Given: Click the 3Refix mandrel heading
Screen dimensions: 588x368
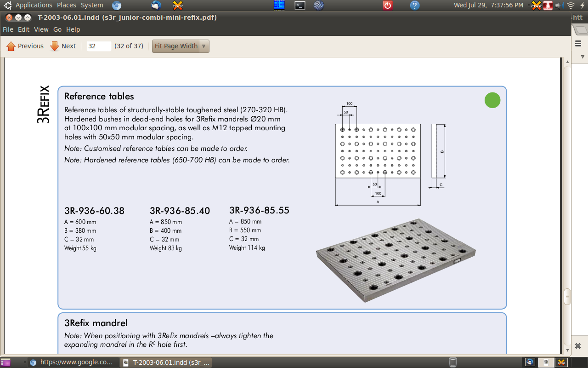Looking at the screenshot, I should click(x=96, y=323).
